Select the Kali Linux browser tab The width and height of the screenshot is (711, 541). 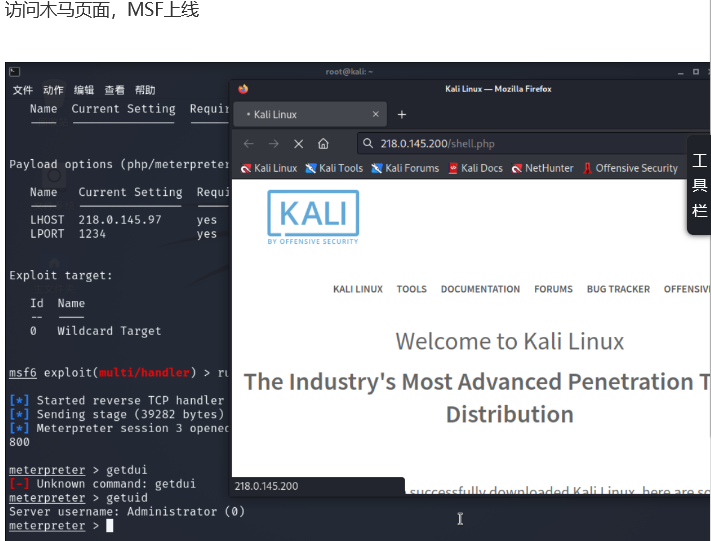[x=310, y=114]
